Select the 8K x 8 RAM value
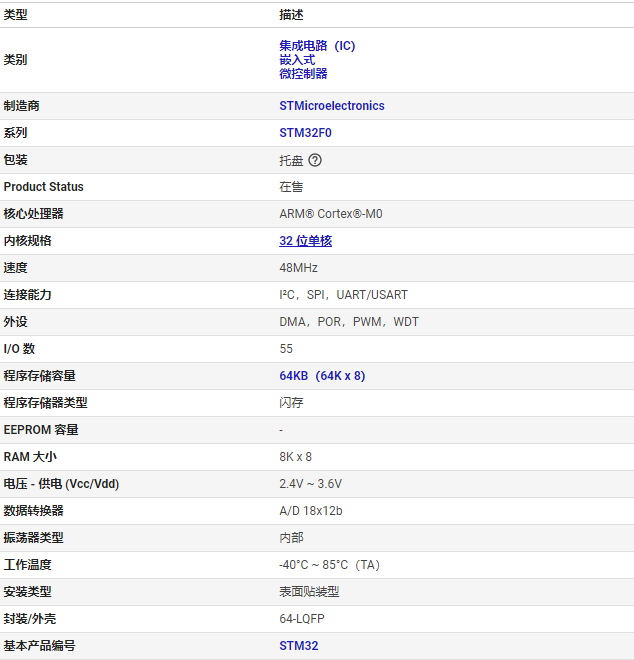 [296, 457]
